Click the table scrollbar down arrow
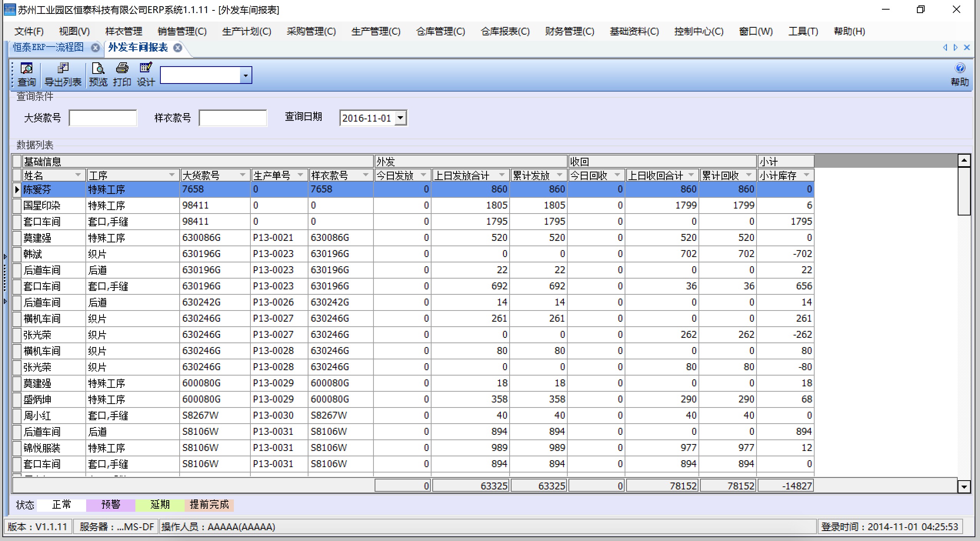Screen dimensions: 980x541 (x=964, y=486)
